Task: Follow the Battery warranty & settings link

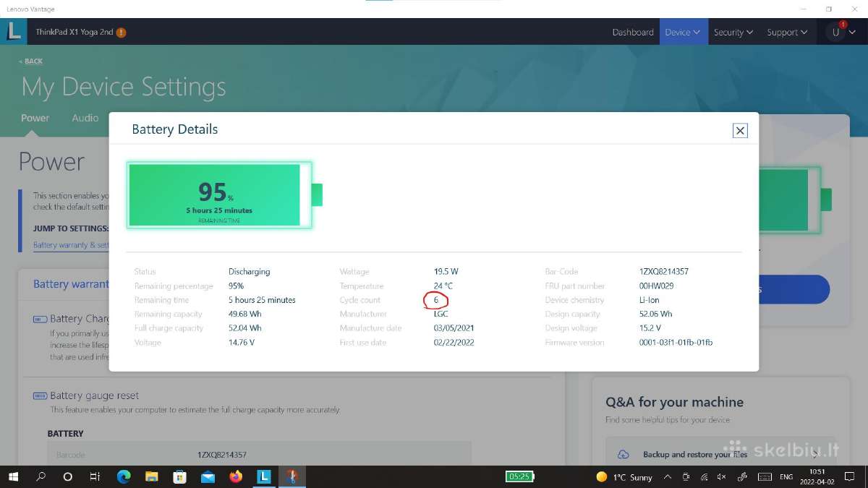Action: click(x=71, y=245)
